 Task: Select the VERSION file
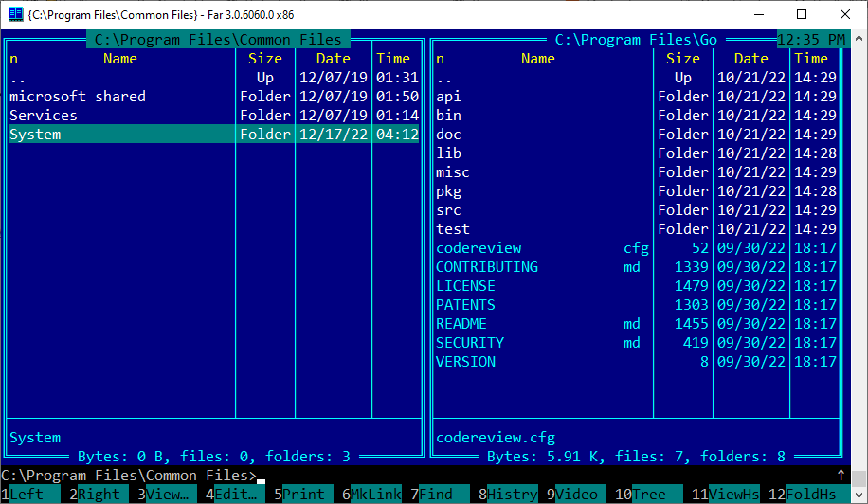636,361
